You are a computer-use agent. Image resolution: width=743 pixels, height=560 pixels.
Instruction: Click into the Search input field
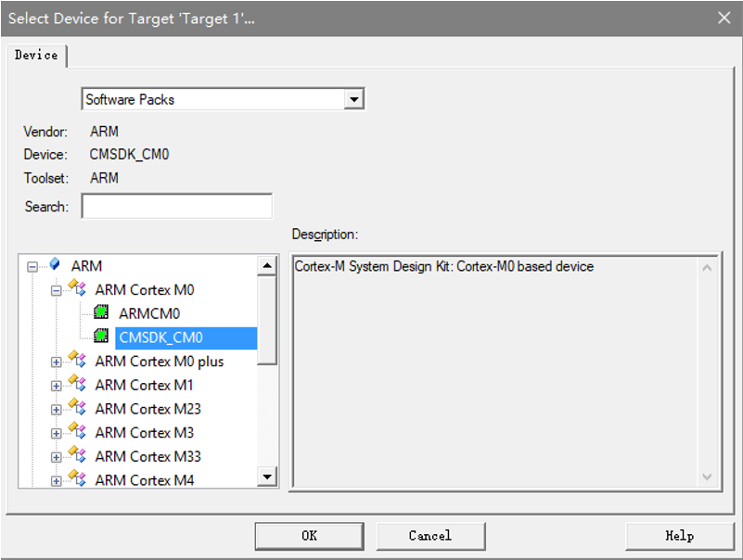point(176,206)
